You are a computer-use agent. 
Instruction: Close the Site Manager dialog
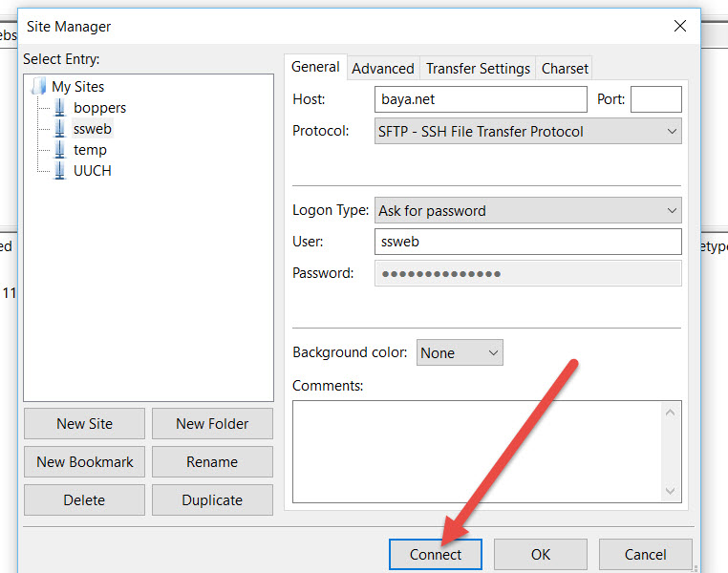679,27
